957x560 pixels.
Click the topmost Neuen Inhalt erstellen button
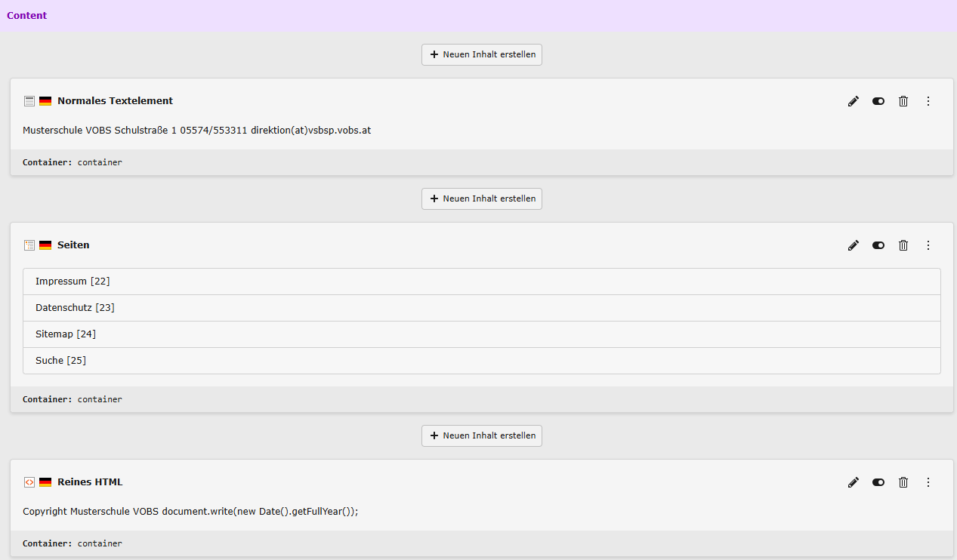click(482, 54)
